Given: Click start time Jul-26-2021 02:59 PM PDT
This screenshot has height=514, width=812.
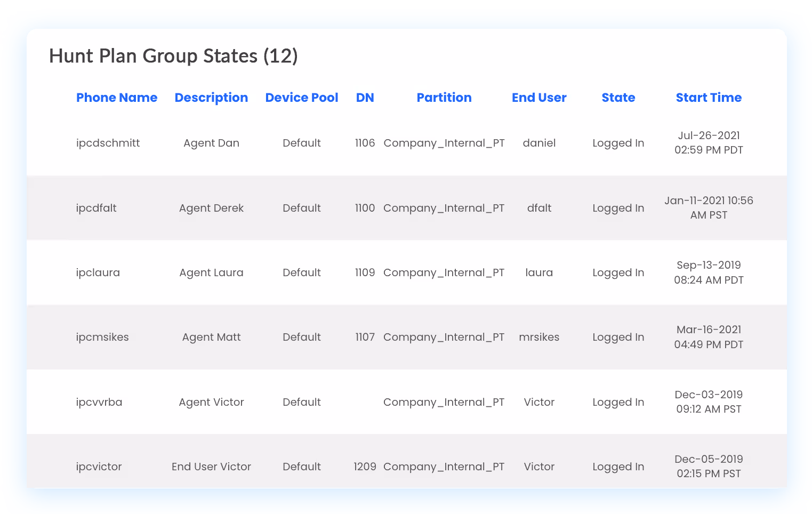Looking at the screenshot, I should [709, 143].
